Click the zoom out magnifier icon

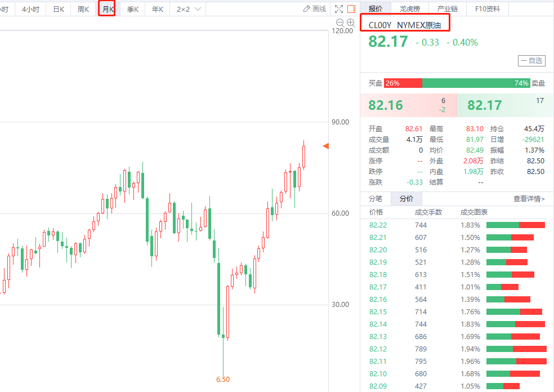(339, 23)
